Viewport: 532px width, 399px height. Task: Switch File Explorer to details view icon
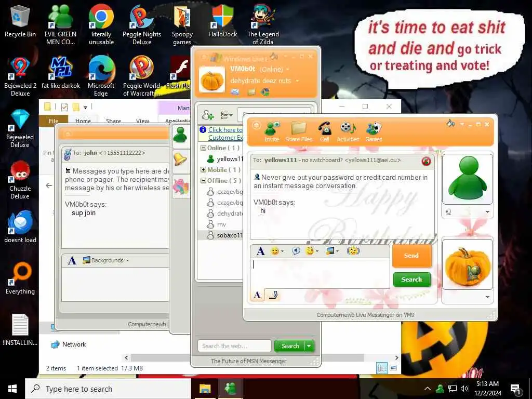(x=382, y=368)
